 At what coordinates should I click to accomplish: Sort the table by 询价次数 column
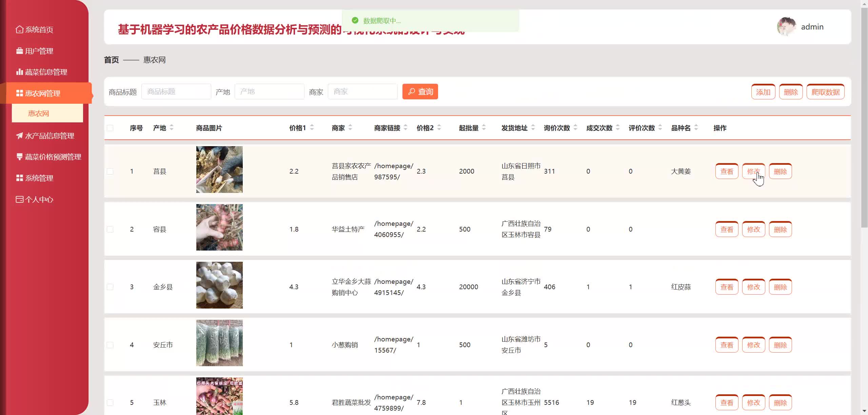[x=575, y=128]
